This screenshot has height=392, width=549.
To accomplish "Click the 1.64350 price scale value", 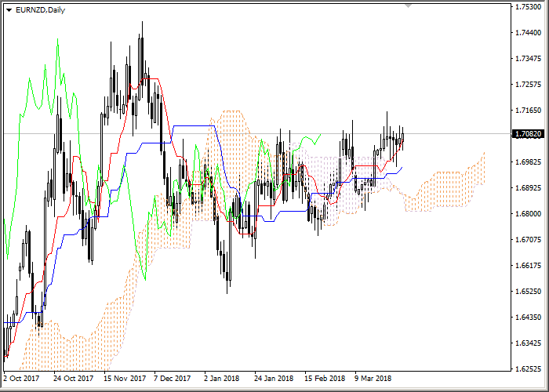I will 529,318.
